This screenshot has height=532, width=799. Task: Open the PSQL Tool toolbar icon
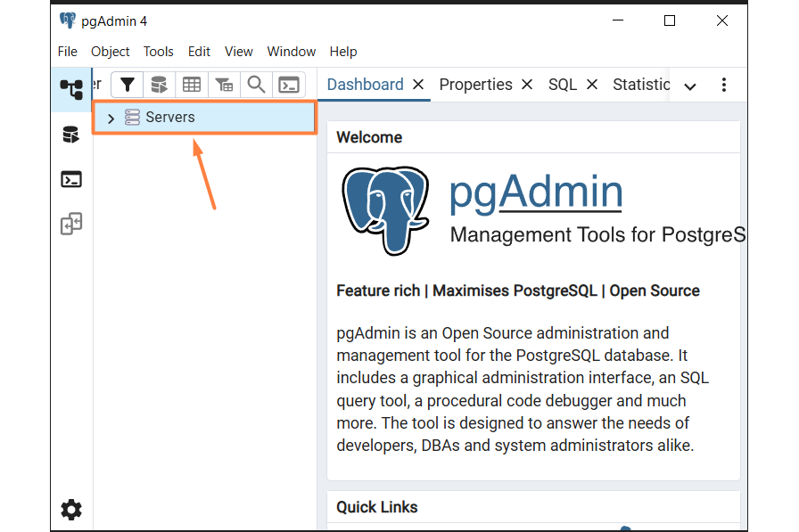289,85
